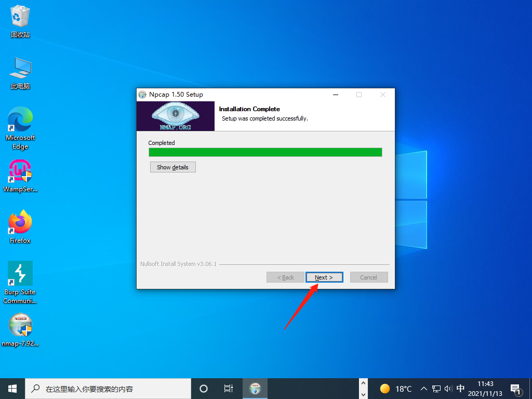Click the Npcap installer taskbar icon
The image size is (532, 399).
point(255,389)
